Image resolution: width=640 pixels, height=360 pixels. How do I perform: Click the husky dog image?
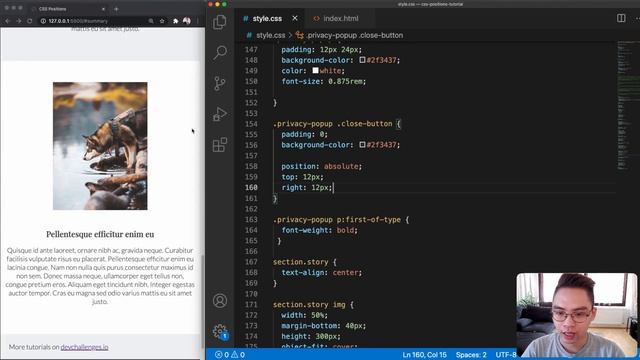coord(100,146)
